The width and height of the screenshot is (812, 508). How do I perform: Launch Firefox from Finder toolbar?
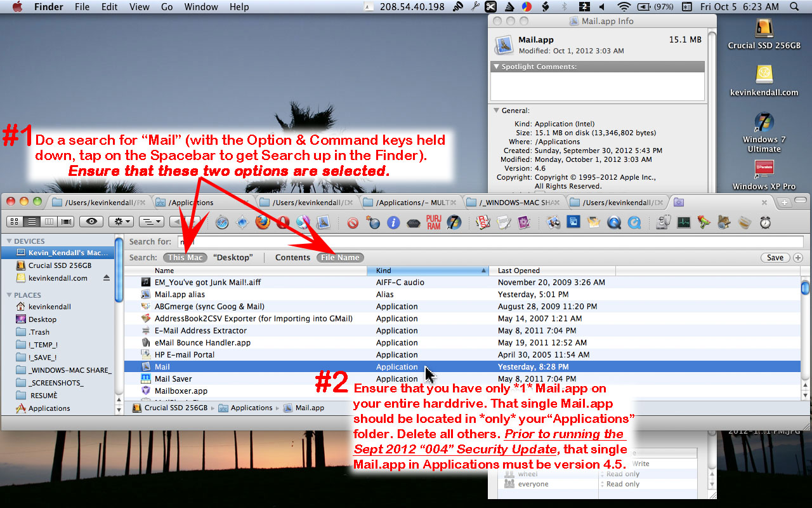pos(263,222)
